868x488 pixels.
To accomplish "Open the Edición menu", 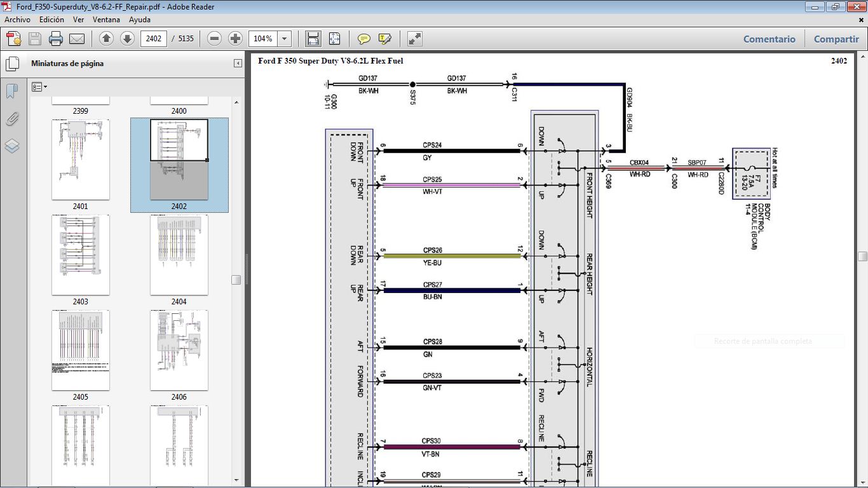I will click(x=51, y=20).
